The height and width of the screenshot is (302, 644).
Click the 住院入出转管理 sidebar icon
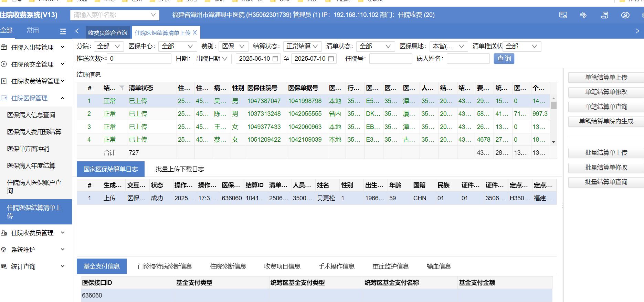[4, 47]
